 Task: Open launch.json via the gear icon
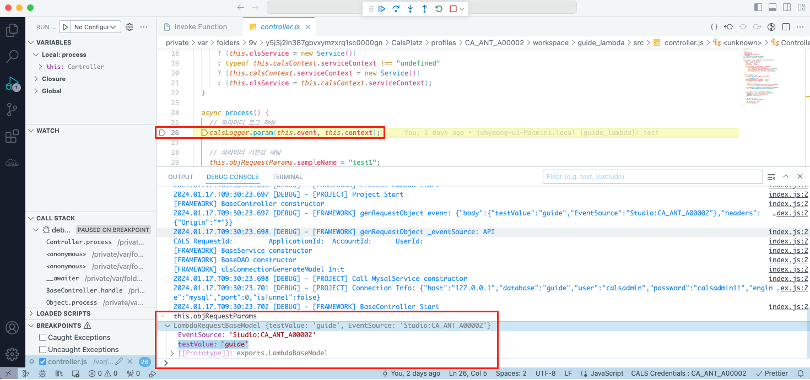130,27
